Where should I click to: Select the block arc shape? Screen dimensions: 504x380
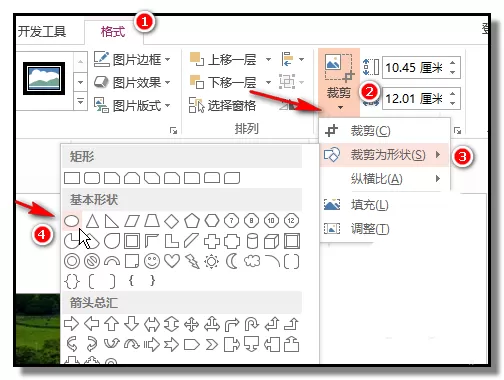tap(112, 261)
